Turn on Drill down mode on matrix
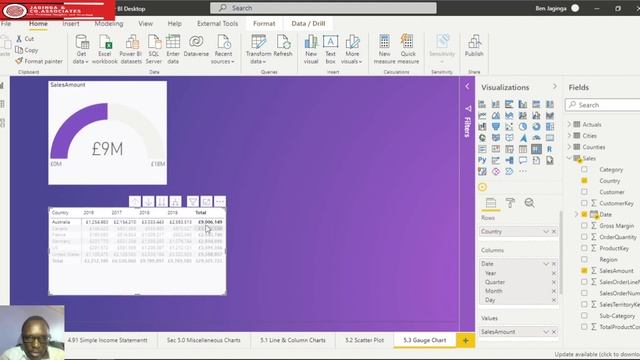 149,202
